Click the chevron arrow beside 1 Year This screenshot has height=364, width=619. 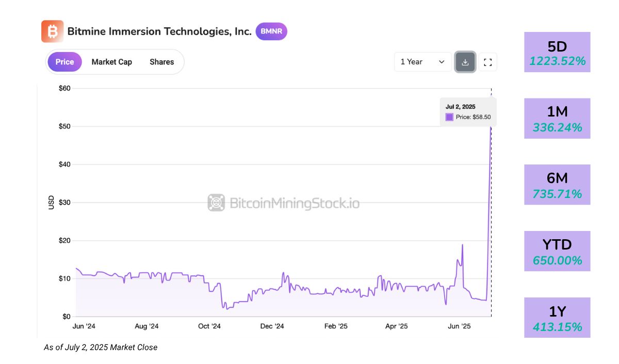click(442, 62)
